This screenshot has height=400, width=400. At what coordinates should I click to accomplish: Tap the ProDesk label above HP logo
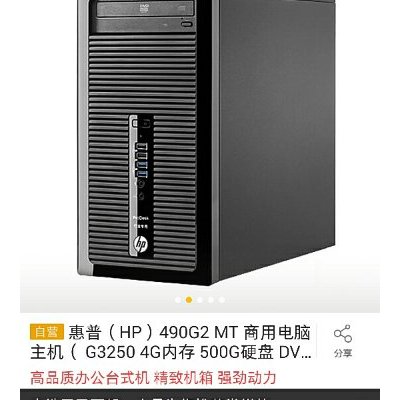[141, 218]
